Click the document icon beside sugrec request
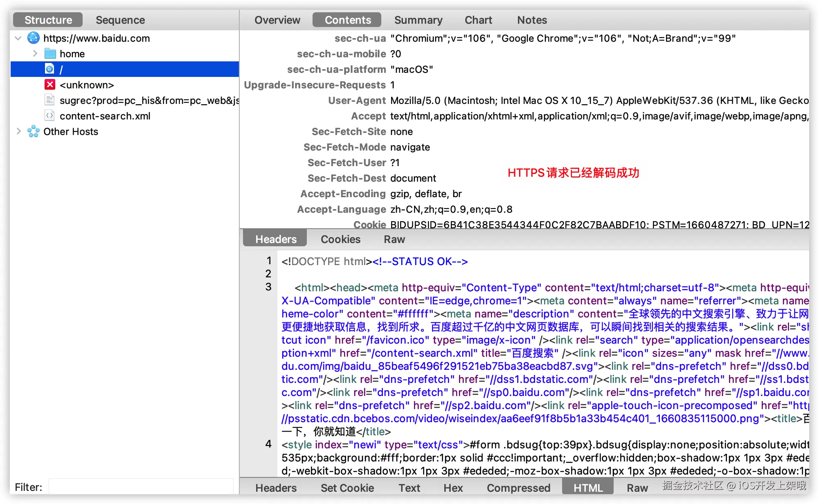 [49, 100]
